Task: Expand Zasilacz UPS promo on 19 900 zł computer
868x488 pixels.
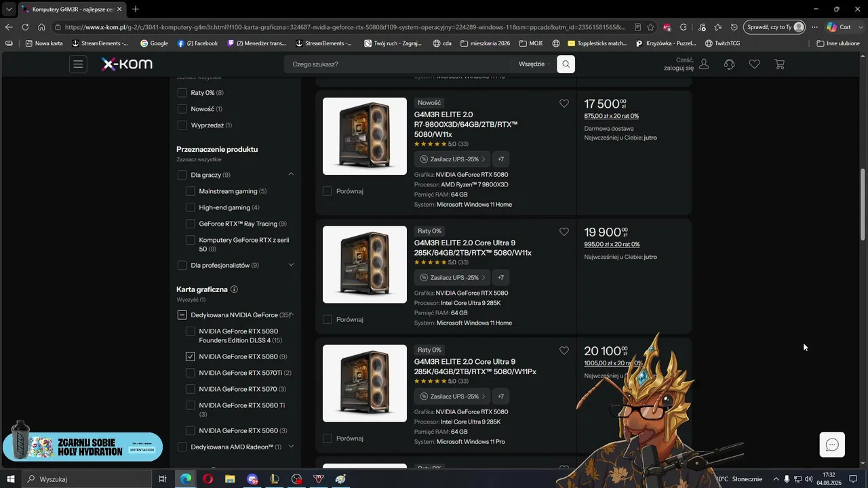Action: (452, 278)
